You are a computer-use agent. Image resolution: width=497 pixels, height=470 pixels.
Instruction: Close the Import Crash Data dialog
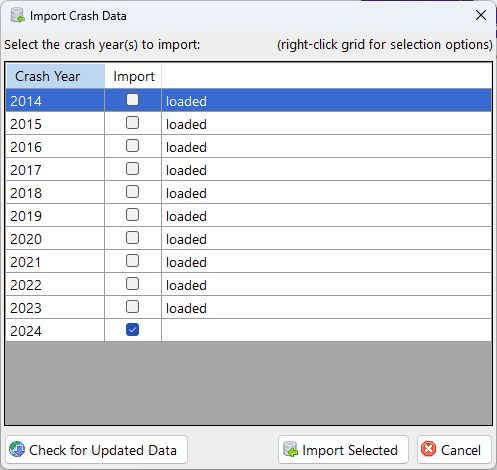(x=481, y=15)
